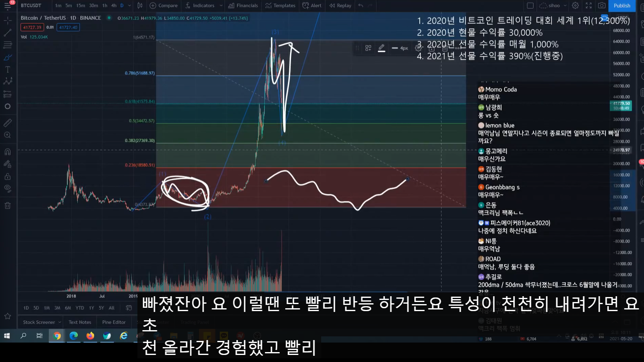
Task: Toggle lock all drawing tools
Action: click(x=7, y=177)
